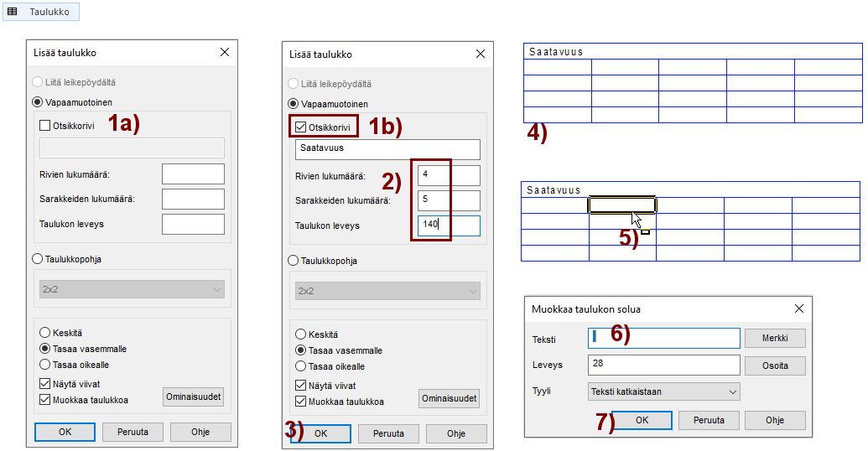The image size is (868, 451).
Task: Expand the 2x2 template dropdown in middle dialog
Action: coord(388,291)
